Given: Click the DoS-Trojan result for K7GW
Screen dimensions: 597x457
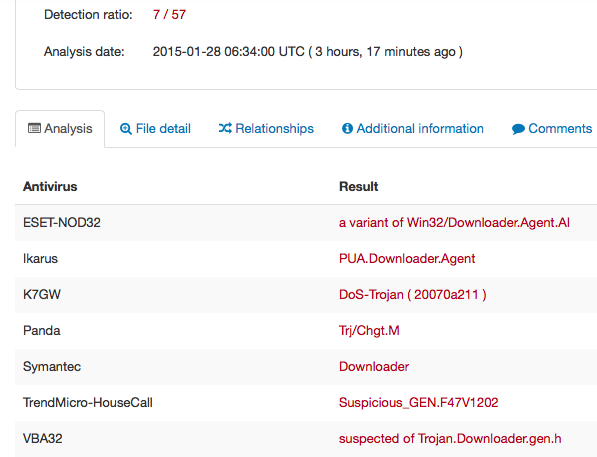Looking at the screenshot, I should 413,295.
